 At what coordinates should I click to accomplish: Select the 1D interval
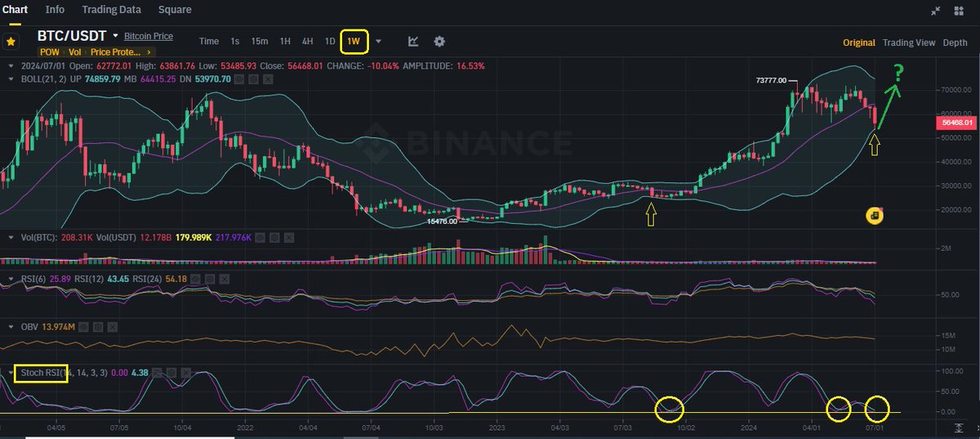coord(330,41)
